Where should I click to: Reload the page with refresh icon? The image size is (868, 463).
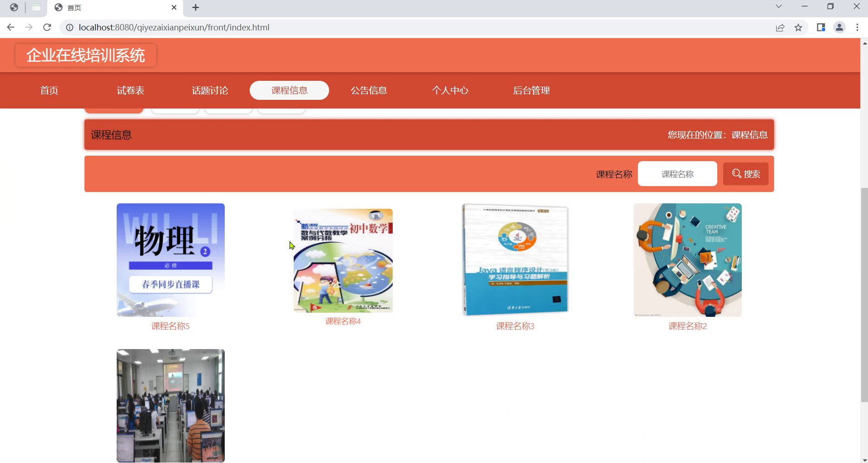coord(47,28)
